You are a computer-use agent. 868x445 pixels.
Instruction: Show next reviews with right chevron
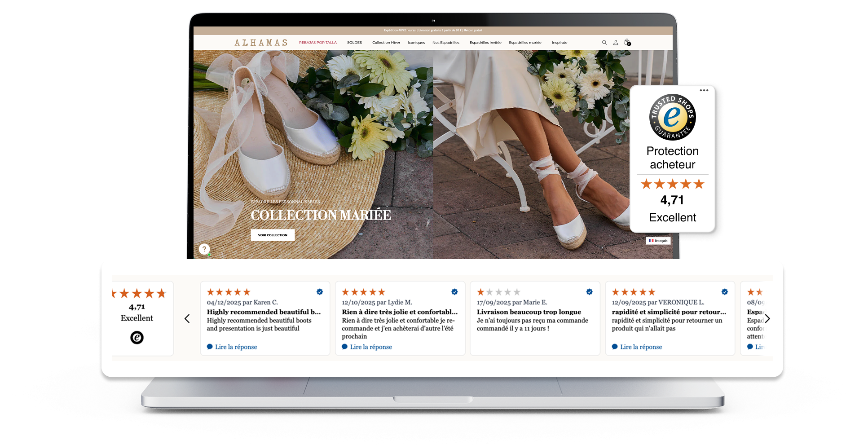[x=767, y=319]
